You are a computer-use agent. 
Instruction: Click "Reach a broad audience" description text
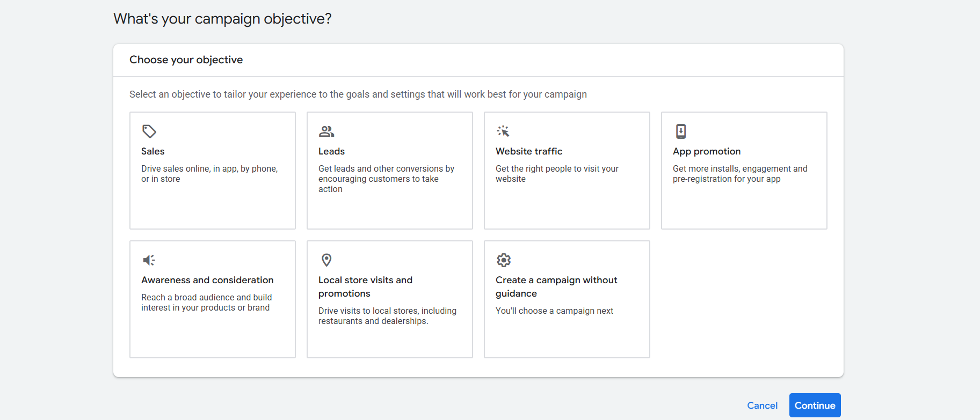click(206, 303)
